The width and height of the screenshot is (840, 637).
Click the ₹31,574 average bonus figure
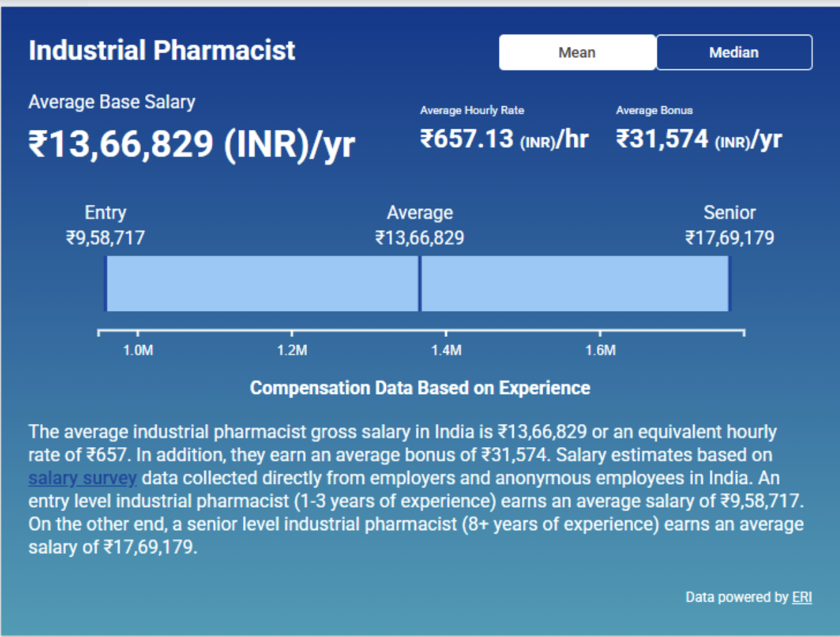point(698,139)
